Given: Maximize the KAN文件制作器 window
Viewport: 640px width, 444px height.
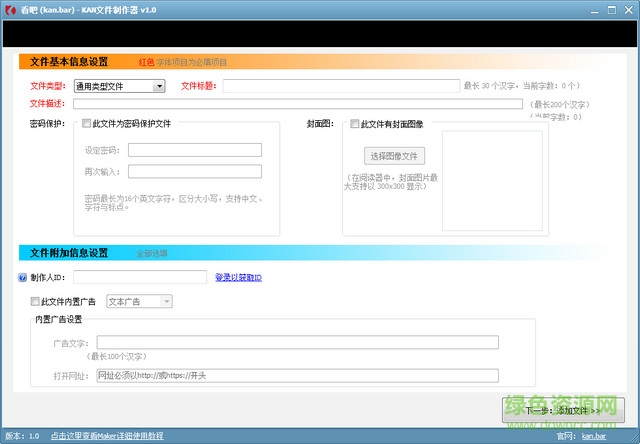Looking at the screenshot, I should click(x=612, y=10).
